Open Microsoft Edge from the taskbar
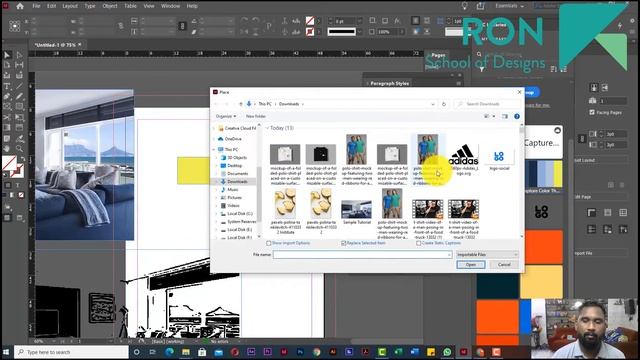The height and width of the screenshot is (360, 640). [x=169, y=352]
